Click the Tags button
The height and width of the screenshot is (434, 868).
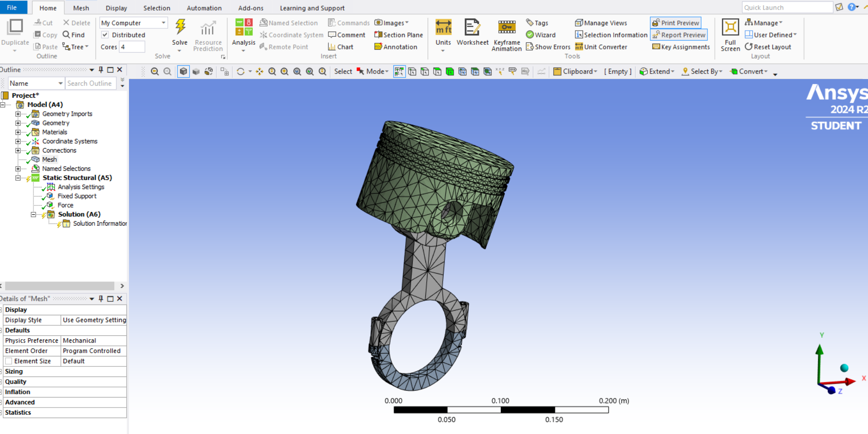coord(537,23)
